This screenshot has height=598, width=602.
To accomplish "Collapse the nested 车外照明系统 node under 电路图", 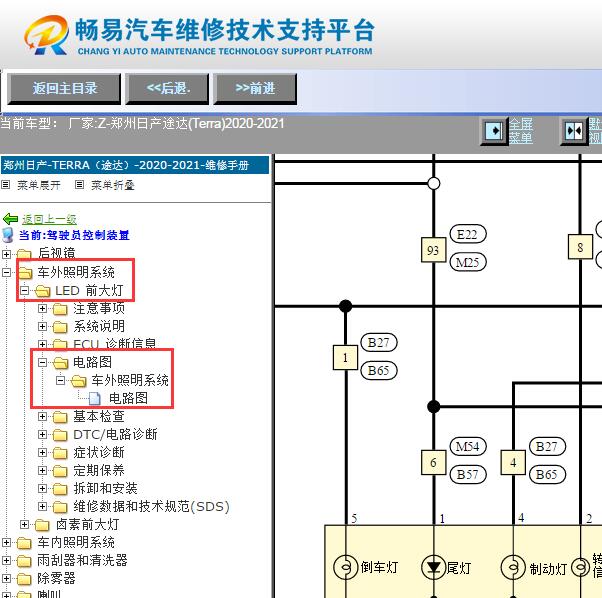I will 61,380.
